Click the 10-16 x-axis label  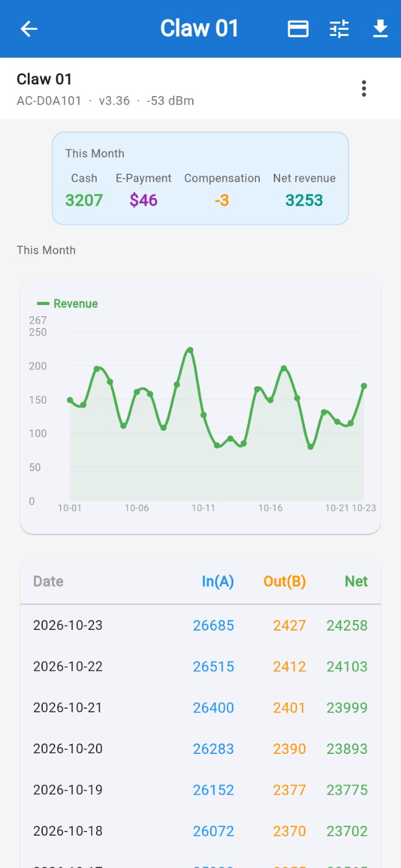tap(270, 508)
